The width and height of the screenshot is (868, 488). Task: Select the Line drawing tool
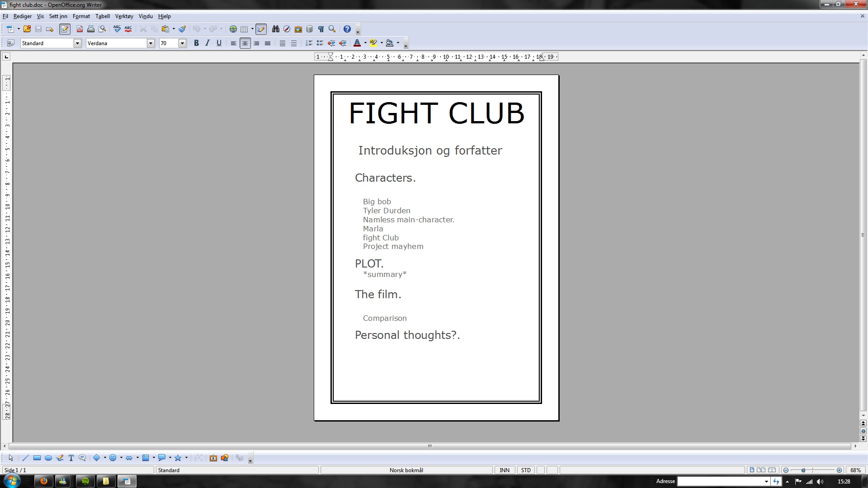click(x=25, y=458)
